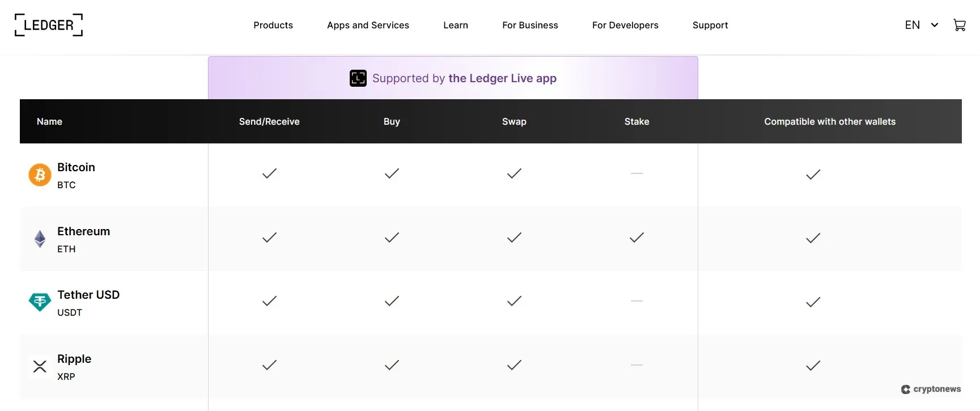Click Ethereum Stake checkmark
Image resolution: width=980 pixels, height=411 pixels.
(637, 238)
